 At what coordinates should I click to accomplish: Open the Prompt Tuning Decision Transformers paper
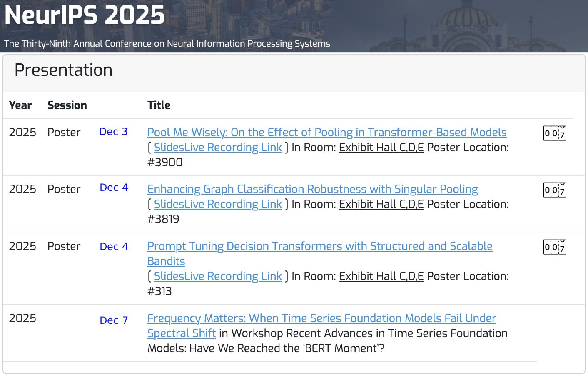[319, 246]
